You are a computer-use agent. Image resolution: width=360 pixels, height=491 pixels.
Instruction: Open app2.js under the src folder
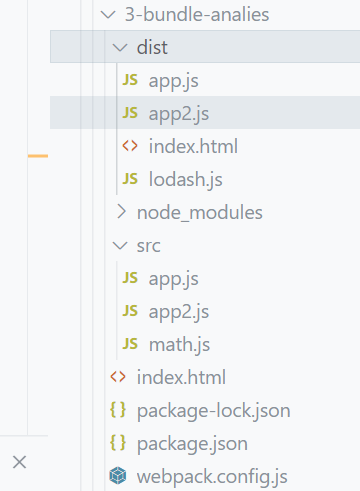pos(179,312)
